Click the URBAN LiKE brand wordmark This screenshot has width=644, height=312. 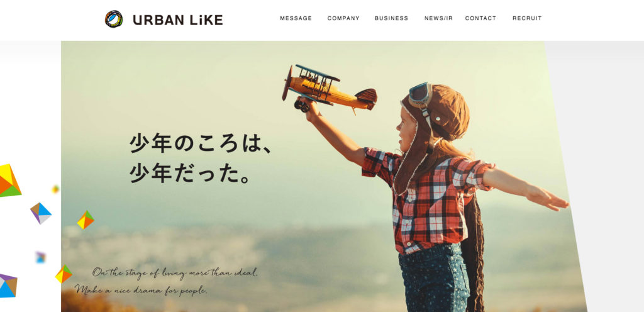178,19
